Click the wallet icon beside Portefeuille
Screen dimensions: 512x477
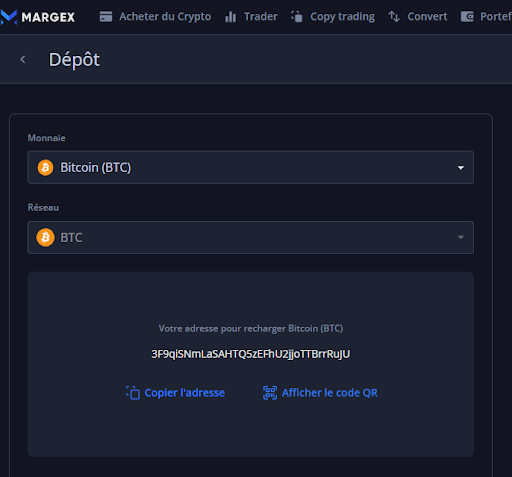pos(467,16)
